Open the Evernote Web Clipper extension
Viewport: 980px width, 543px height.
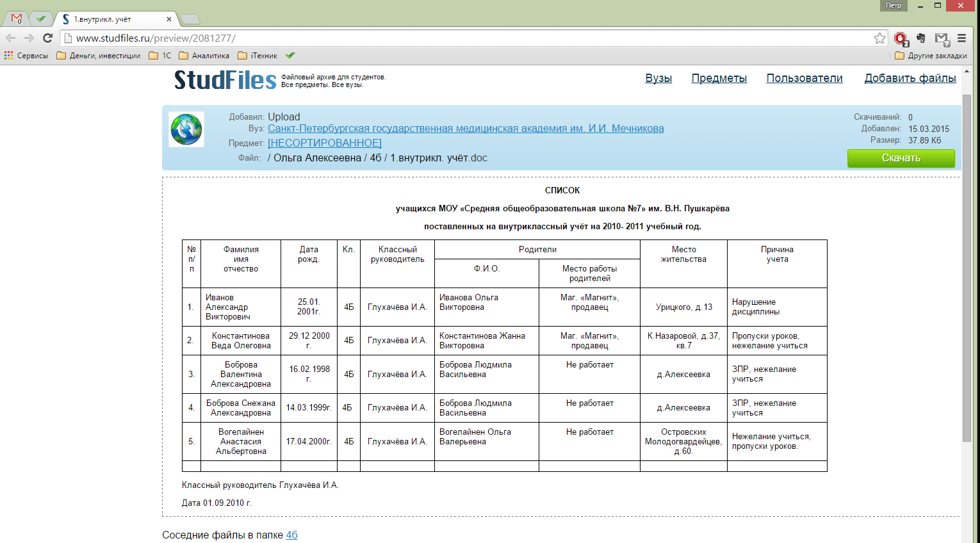point(921,38)
